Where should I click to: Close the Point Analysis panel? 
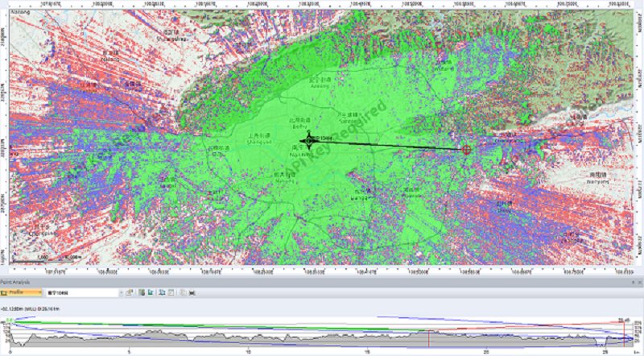(638, 282)
